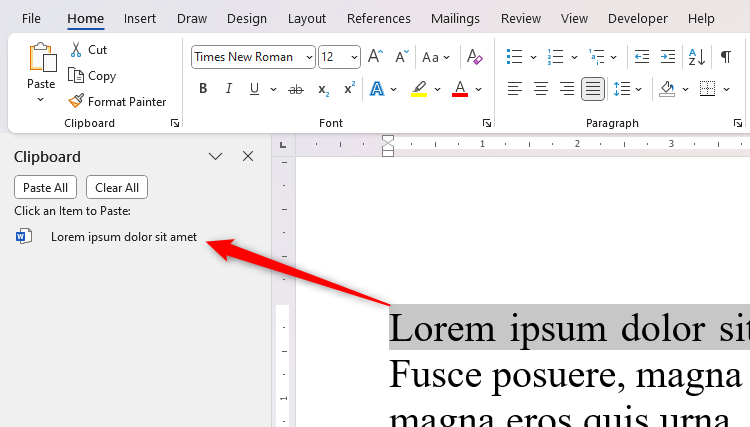Copy the selected text
The image size is (750, 427).
pos(92,76)
